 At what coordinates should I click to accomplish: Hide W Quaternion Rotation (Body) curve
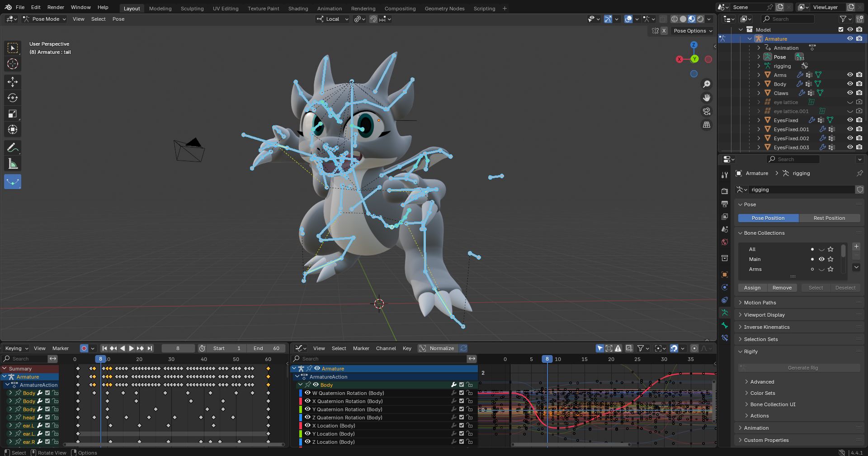pyautogui.click(x=307, y=393)
